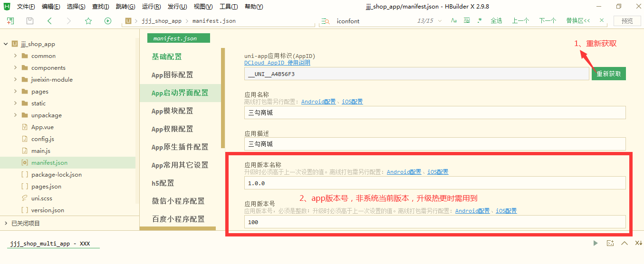Toggle case-sensitive search (Aa icon)
Screen dimensions: 644x264
coord(454,21)
